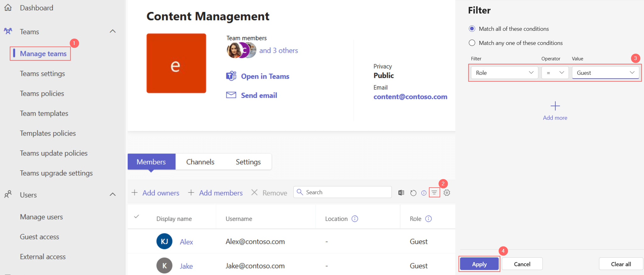Sort by Display name column header
Image resolution: width=644 pixels, height=275 pixels.
(x=174, y=219)
